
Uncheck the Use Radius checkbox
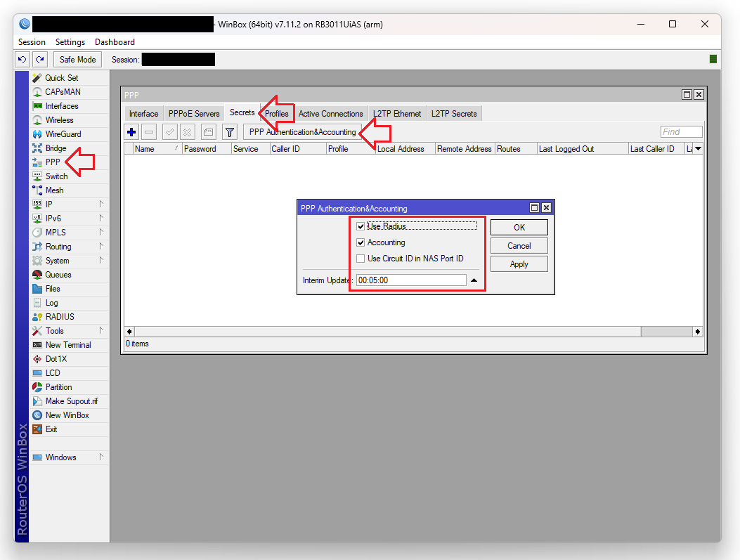(361, 226)
